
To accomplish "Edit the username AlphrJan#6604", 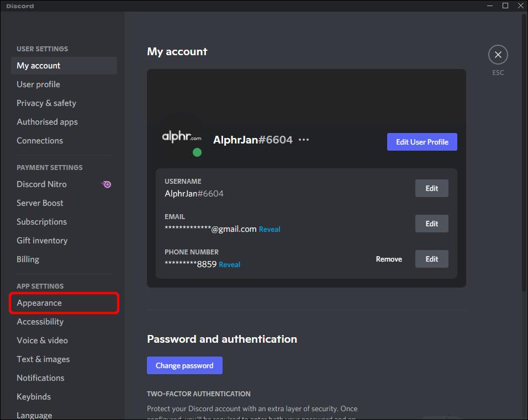I will pos(431,188).
